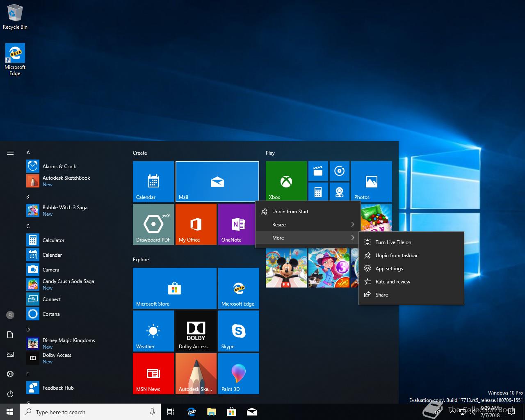Open the Disney Magic Kingdoms game tile
525x420 pixels.
pyautogui.click(x=286, y=268)
